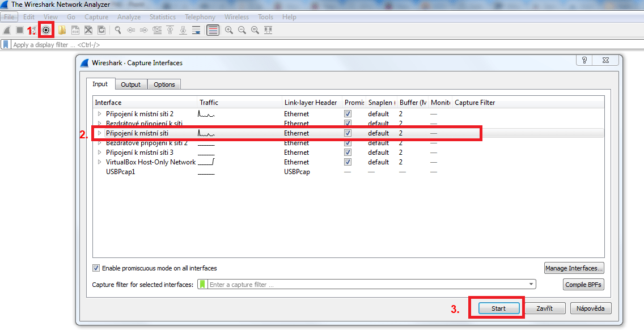Click the Resize columns to fit icon
This screenshot has height=330, width=644.
point(268,30)
